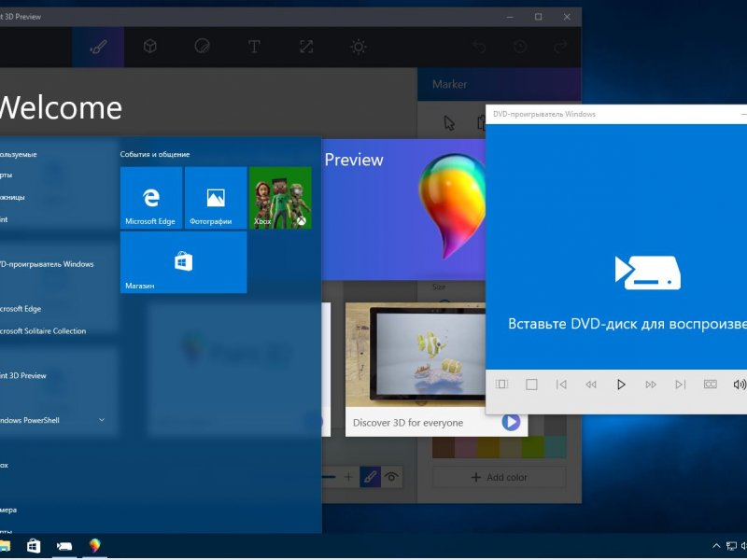Click the События и общение group header

point(155,154)
